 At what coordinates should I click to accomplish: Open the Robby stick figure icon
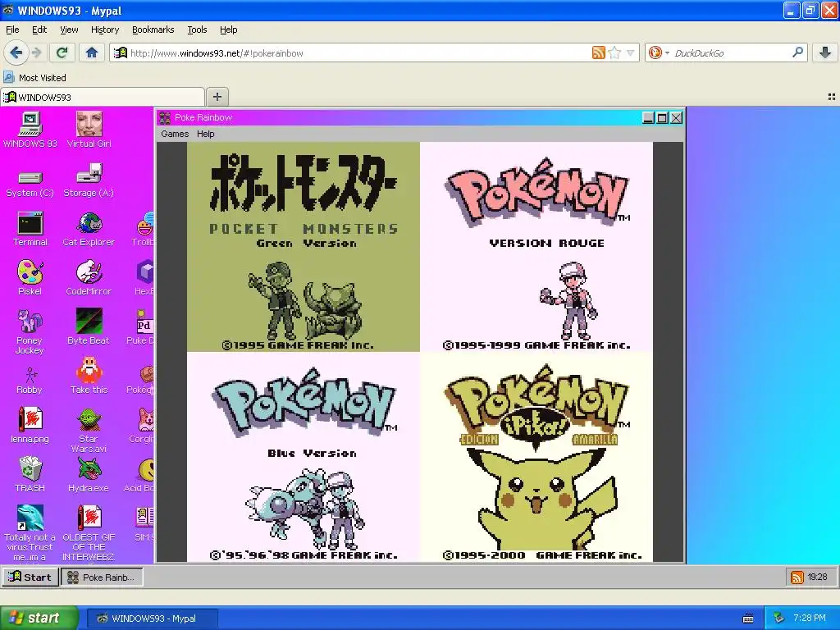tap(30, 381)
